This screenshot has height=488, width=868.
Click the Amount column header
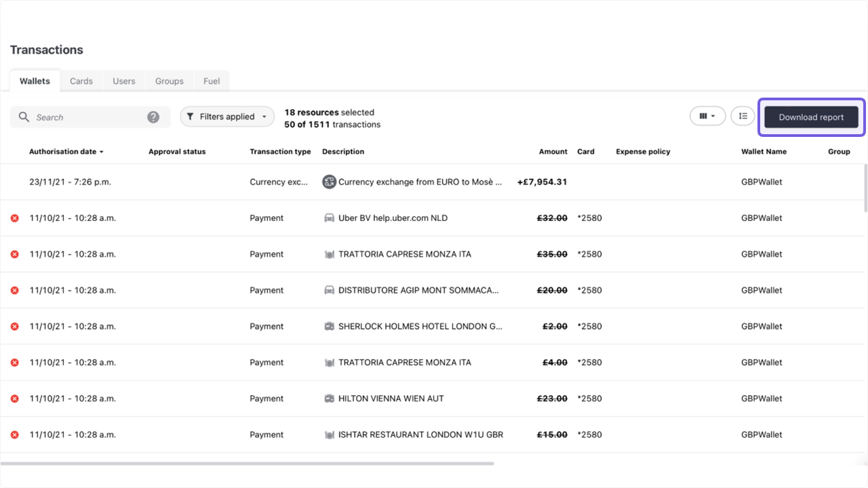553,152
